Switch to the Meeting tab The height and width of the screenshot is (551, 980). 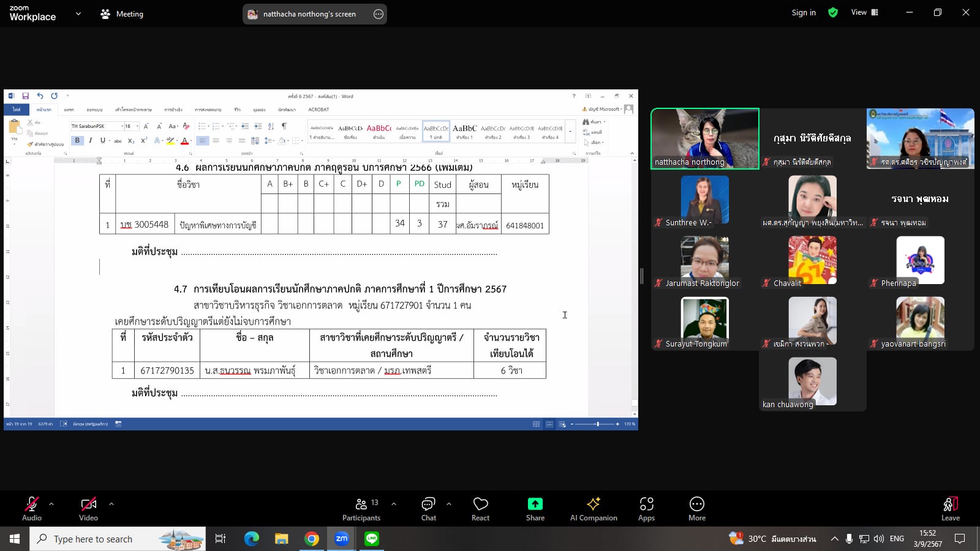pos(122,13)
